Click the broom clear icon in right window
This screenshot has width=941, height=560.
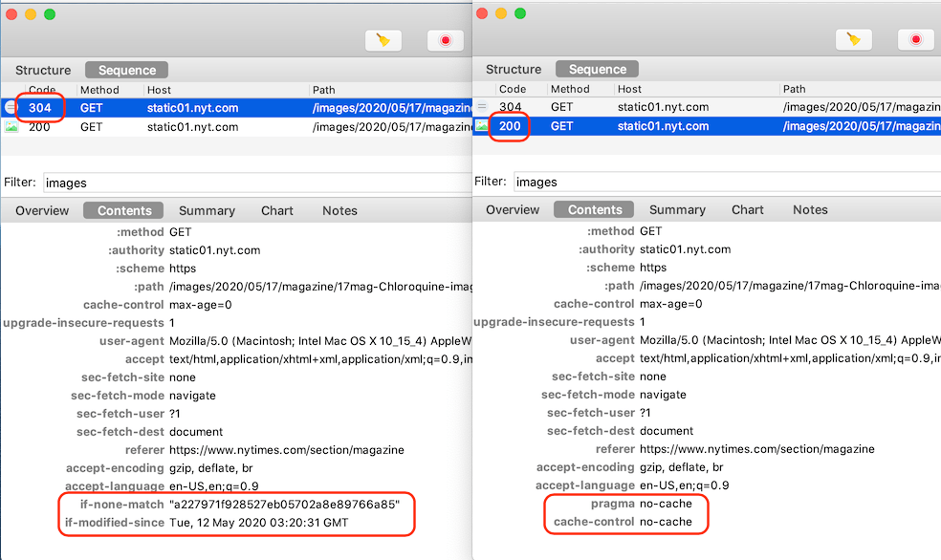coord(853,39)
